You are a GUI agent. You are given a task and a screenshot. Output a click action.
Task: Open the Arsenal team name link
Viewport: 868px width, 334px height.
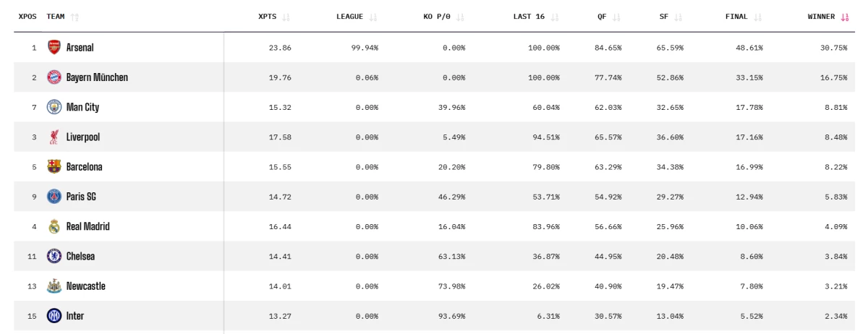point(80,48)
